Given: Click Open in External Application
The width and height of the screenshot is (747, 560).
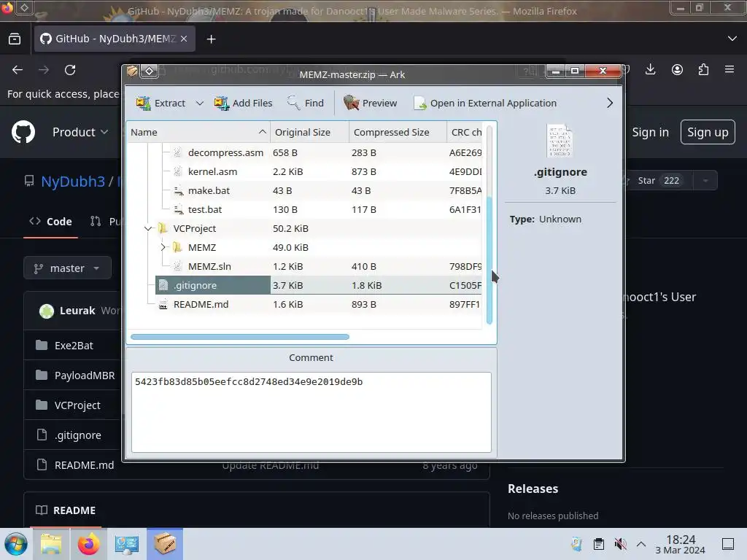Looking at the screenshot, I should pyautogui.click(x=485, y=103).
